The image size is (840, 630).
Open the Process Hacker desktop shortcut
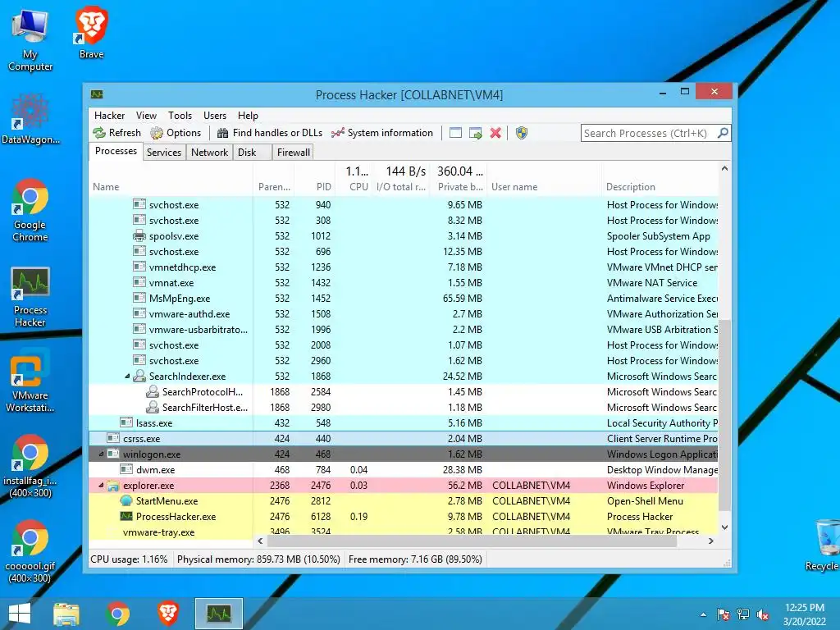pos(30,296)
